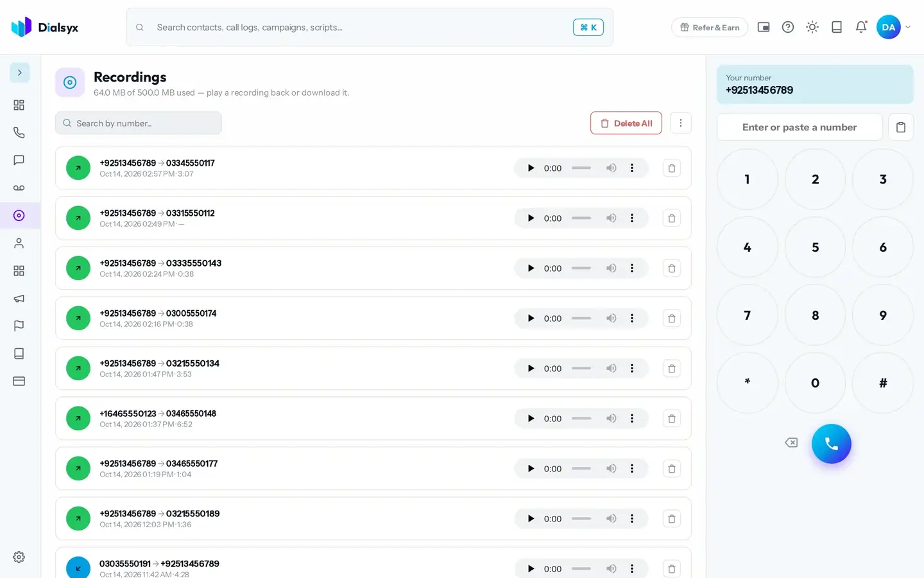This screenshot has width=924, height=578.
Task: Open the voicemail sidebar icon
Action: (x=19, y=188)
